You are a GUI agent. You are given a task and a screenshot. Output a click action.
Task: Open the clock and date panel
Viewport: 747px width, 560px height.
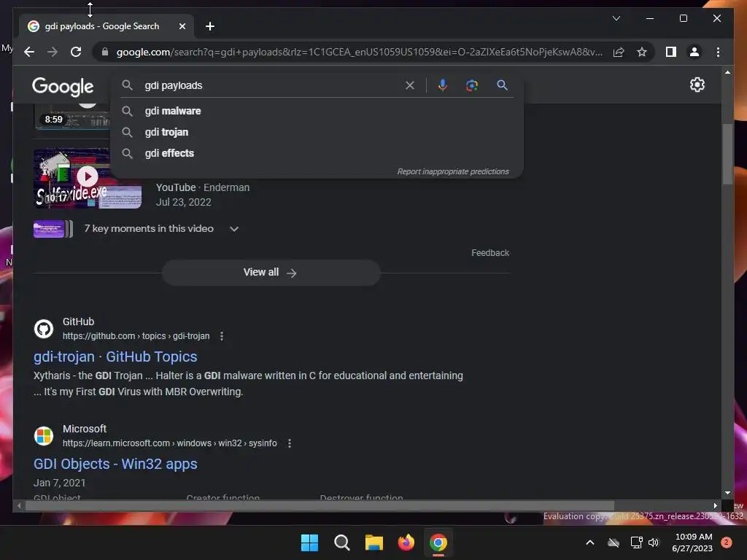tap(693, 542)
